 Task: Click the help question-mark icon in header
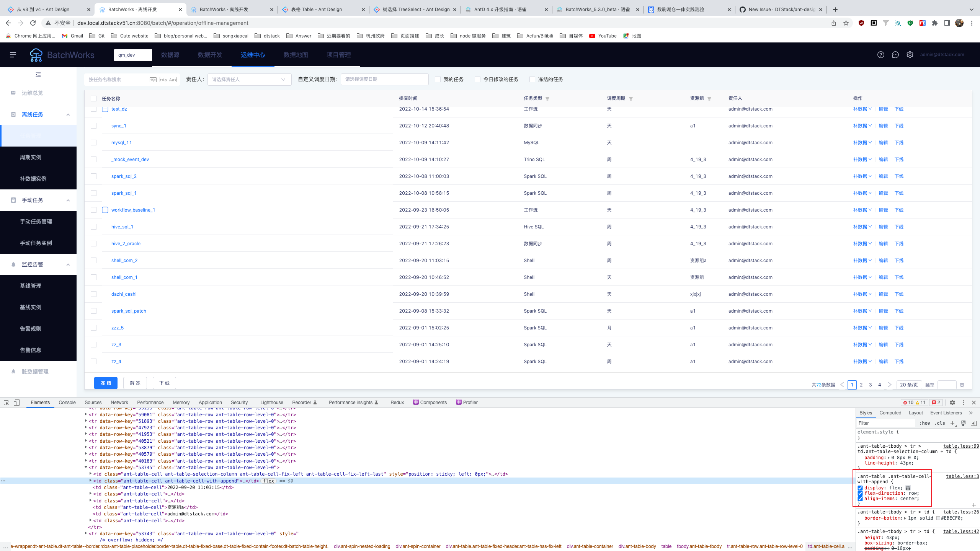pos(881,55)
